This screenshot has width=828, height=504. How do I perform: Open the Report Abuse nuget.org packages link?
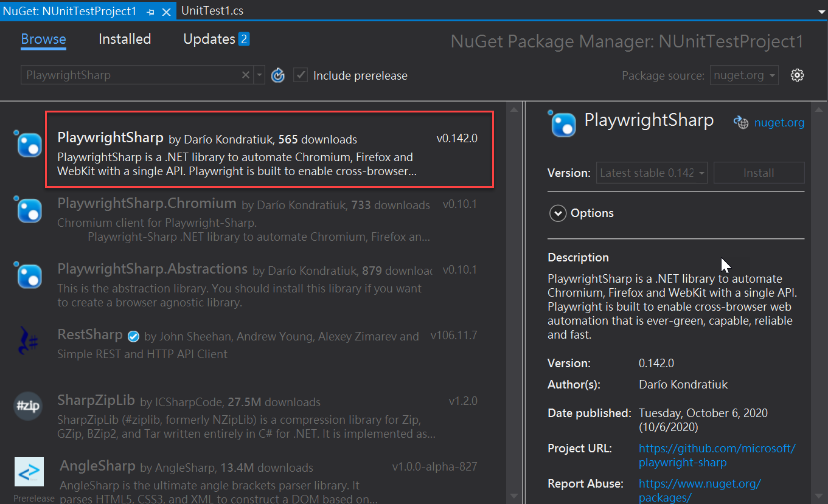[x=700, y=491]
